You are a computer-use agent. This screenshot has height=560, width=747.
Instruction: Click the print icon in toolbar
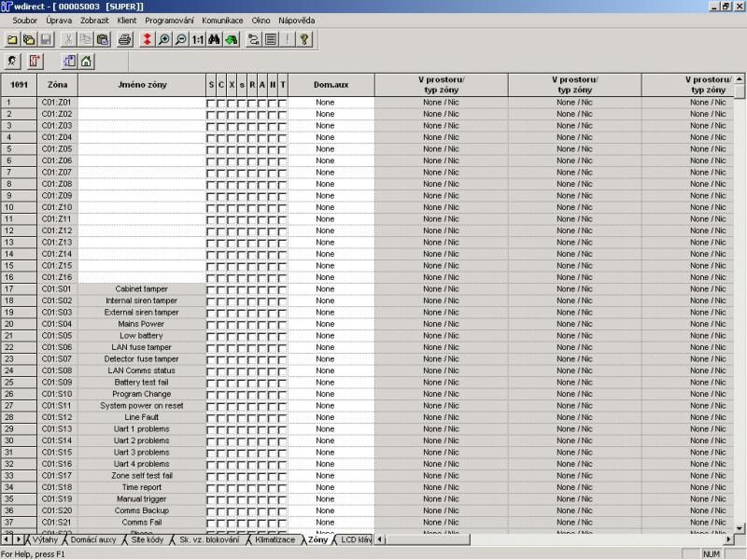click(x=124, y=39)
